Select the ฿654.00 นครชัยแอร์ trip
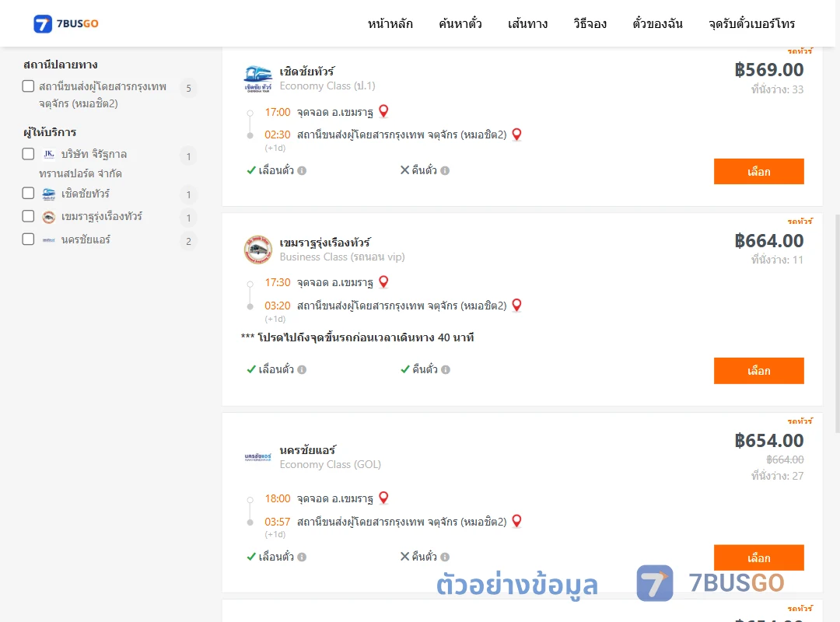840x622 pixels. pyautogui.click(x=758, y=557)
